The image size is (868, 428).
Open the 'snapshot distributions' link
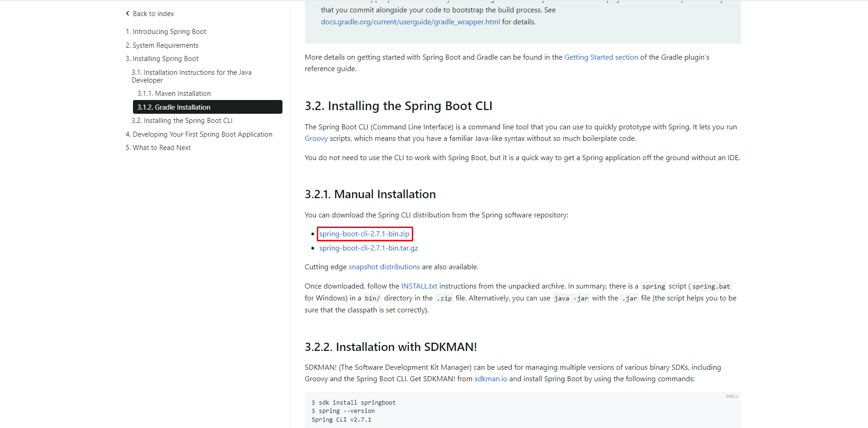click(x=384, y=267)
